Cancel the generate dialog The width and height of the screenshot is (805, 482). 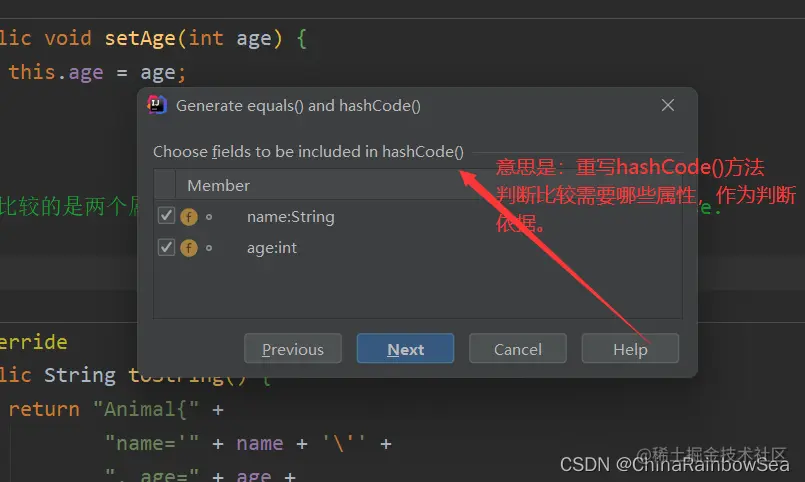coord(518,349)
